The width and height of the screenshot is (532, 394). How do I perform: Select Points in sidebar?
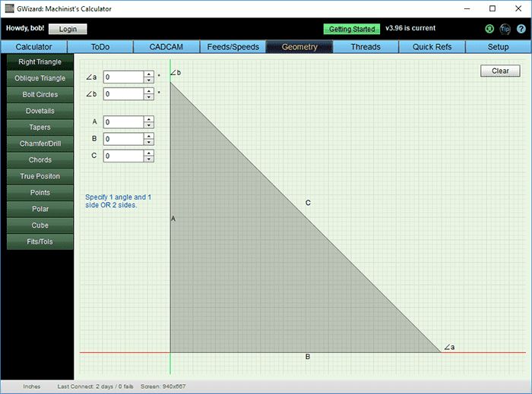[x=40, y=192]
